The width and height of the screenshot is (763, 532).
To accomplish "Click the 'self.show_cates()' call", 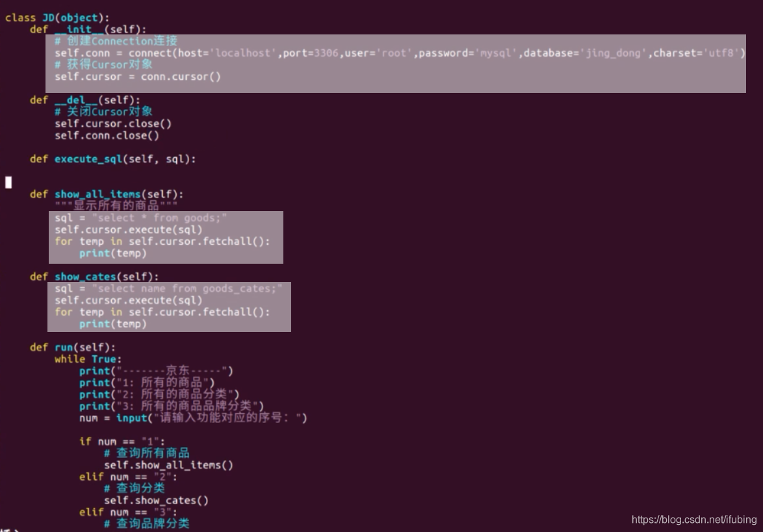I will (156, 500).
